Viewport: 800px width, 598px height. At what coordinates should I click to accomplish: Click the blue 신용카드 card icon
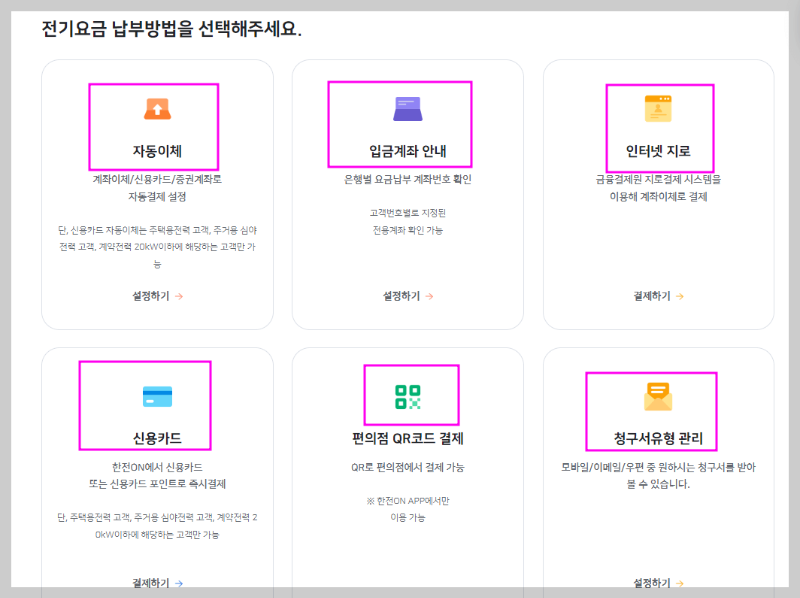(157, 396)
